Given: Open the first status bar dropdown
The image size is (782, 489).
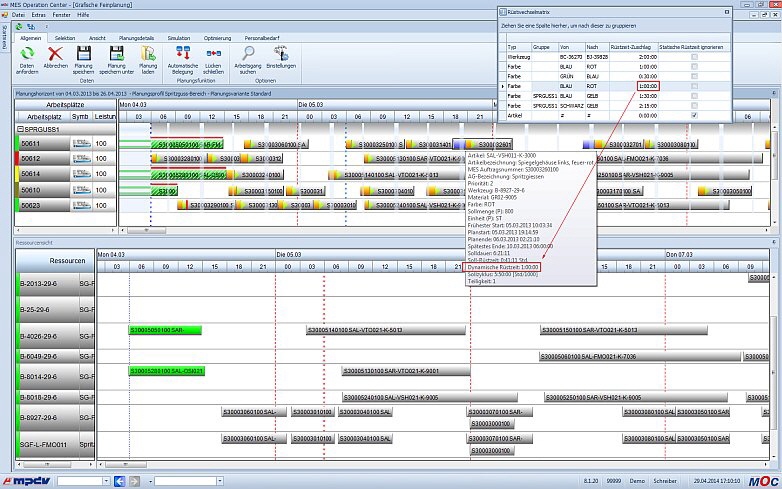Looking at the screenshot, I should pos(106,481).
